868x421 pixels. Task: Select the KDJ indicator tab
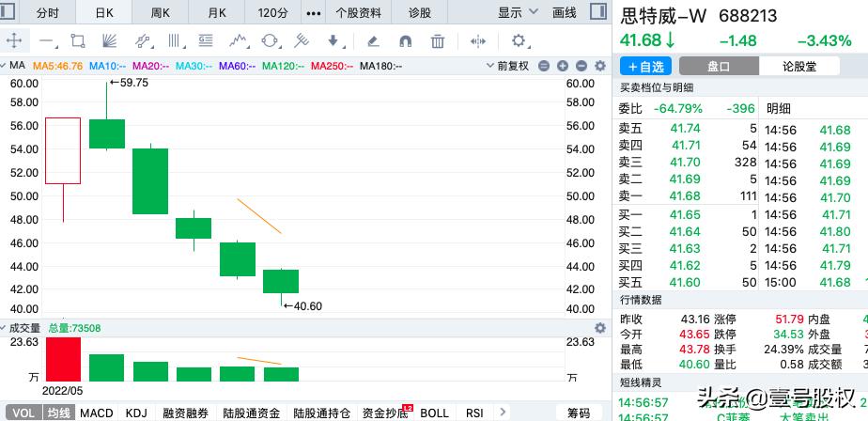[136, 413]
